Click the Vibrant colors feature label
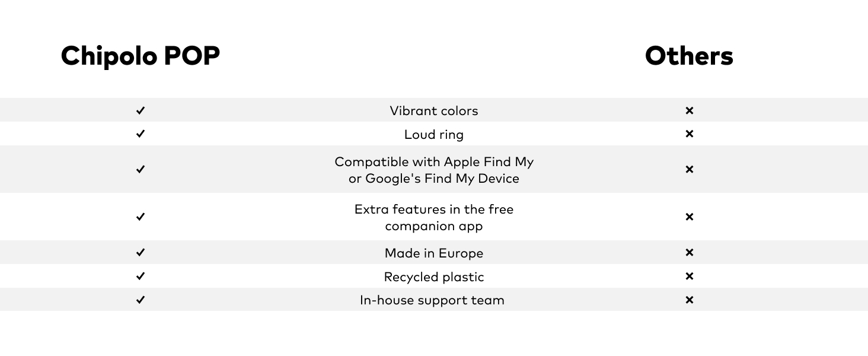 click(434, 111)
